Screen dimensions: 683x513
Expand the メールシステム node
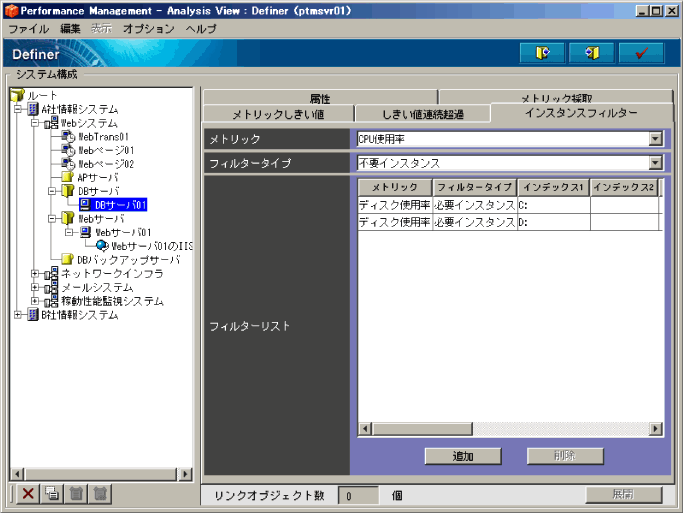point(34,287)
